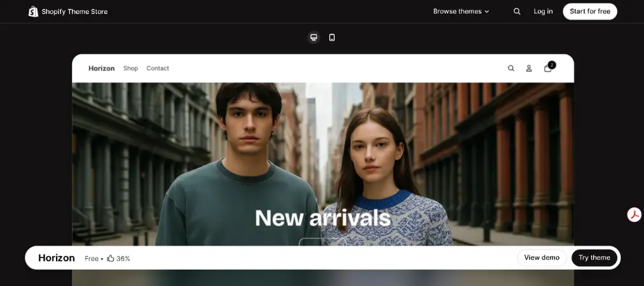Click the Log in link

pos(543,11)
